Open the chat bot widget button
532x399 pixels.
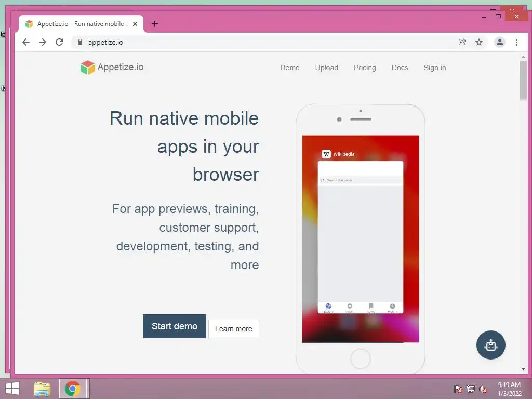pos(490,345)
